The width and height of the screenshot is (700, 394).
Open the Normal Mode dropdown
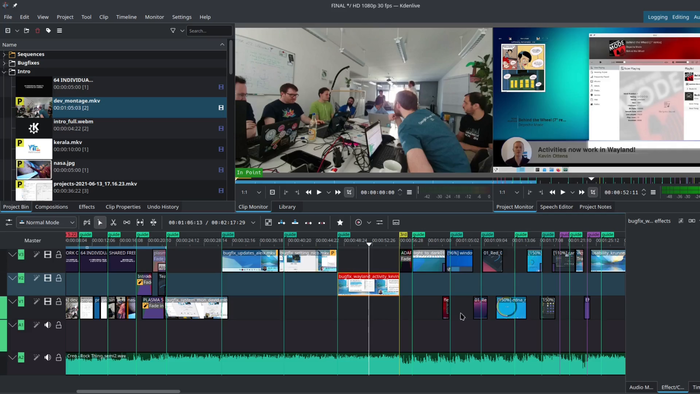click(46, 222)
